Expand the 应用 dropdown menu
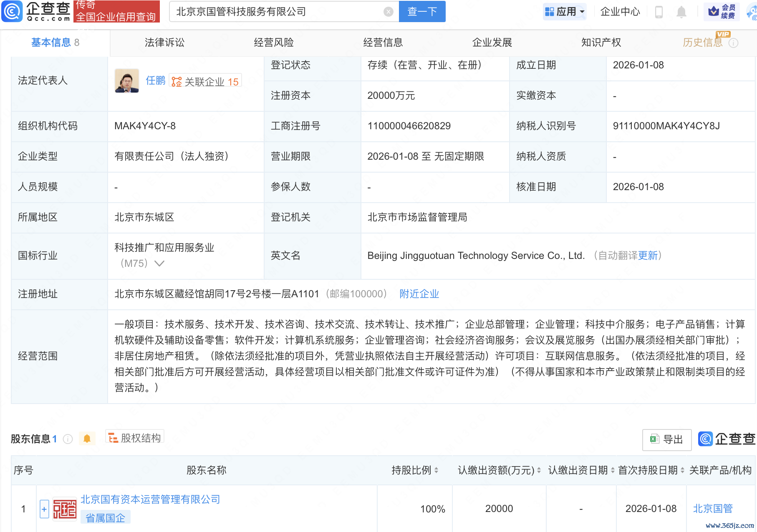The image size is (757, 532). [565, 12]
